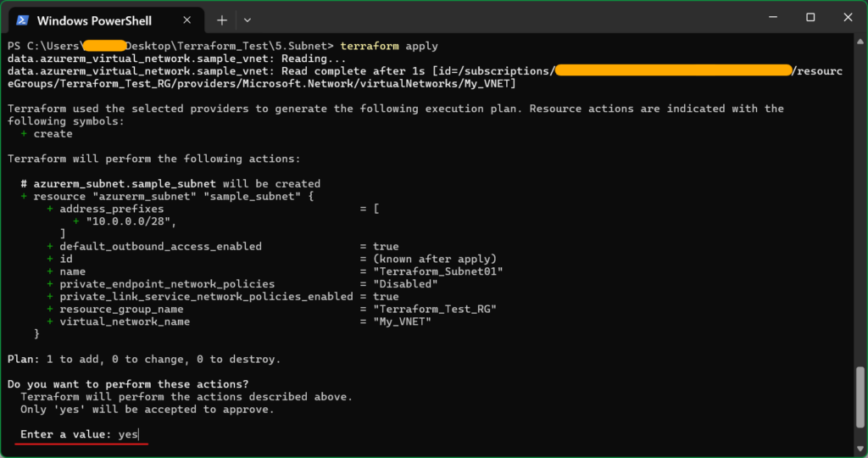Click the PowerShell icon on the tab

[23, 20]
